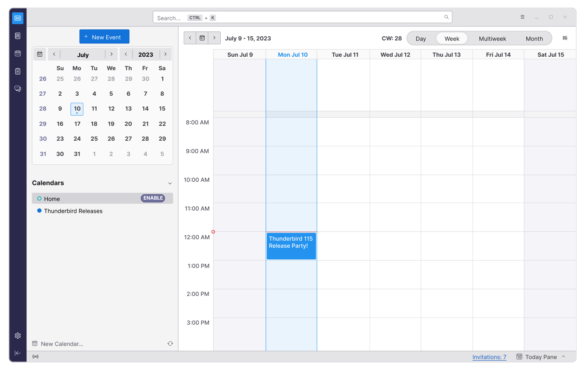This screenshot has height=372, width=588.
Task: Toggle the Today Pane
Action: pos(541,357)
